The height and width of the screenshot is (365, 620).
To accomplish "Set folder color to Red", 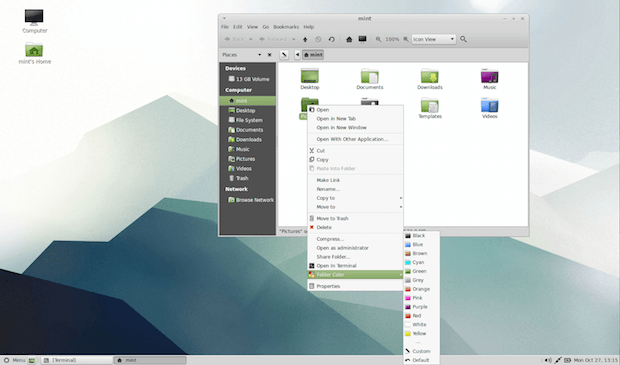I will click(x=421, y=316).
